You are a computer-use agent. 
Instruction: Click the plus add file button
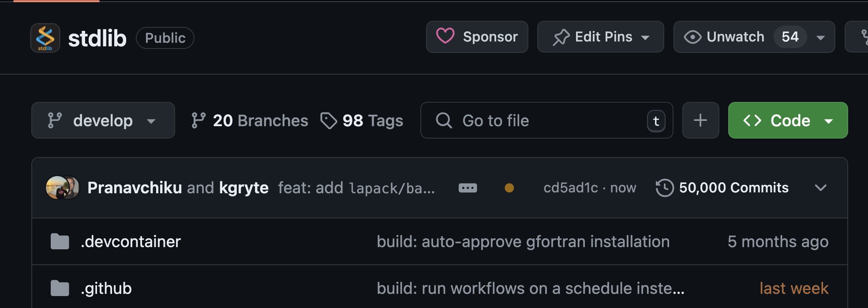click(x=700, y=120)
